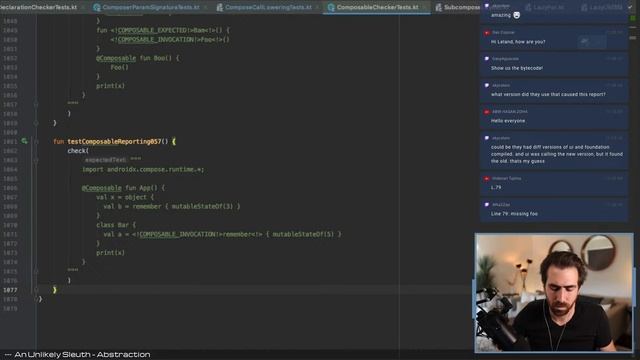Click COMPOSABLE_INVOCATION marker on line 1071
Screen dimensions: 640x360
point(177,234)
